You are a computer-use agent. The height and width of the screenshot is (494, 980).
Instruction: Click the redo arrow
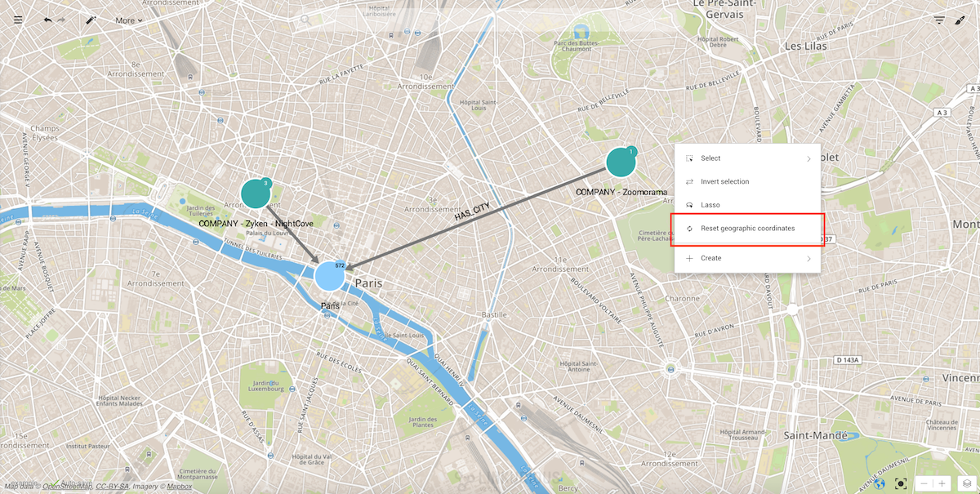click(61, 20)
